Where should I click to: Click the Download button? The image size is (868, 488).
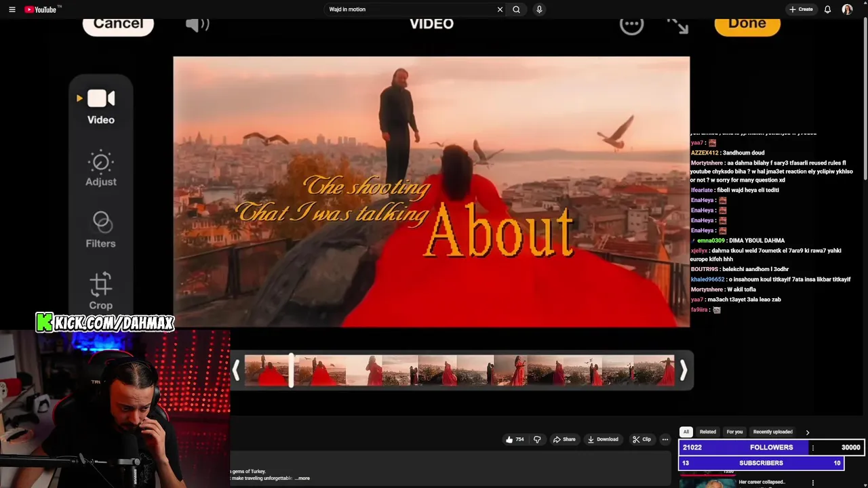pyautogui.click(x=603, y=439)
